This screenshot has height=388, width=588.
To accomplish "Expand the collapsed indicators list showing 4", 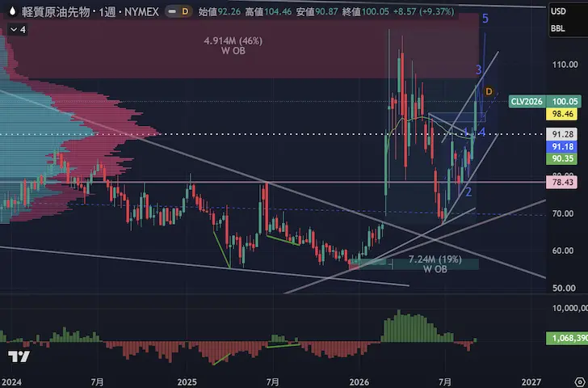I will (x=18, y=29).
